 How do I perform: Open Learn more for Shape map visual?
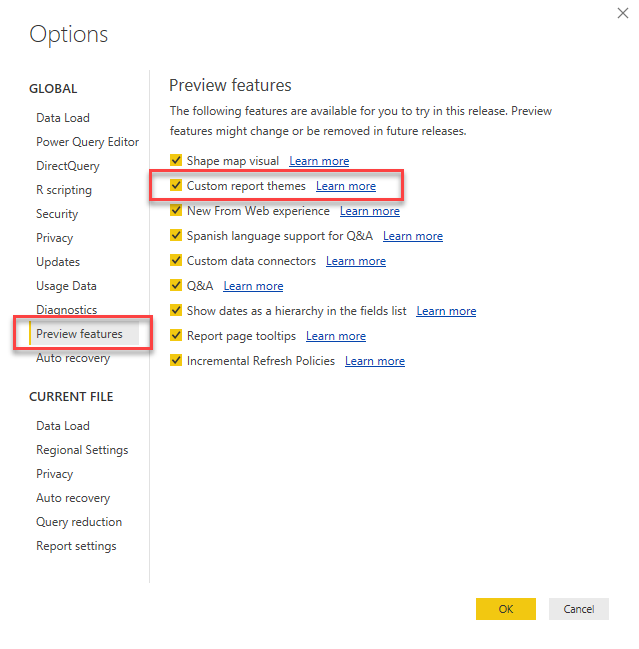[x=319, y=161]
